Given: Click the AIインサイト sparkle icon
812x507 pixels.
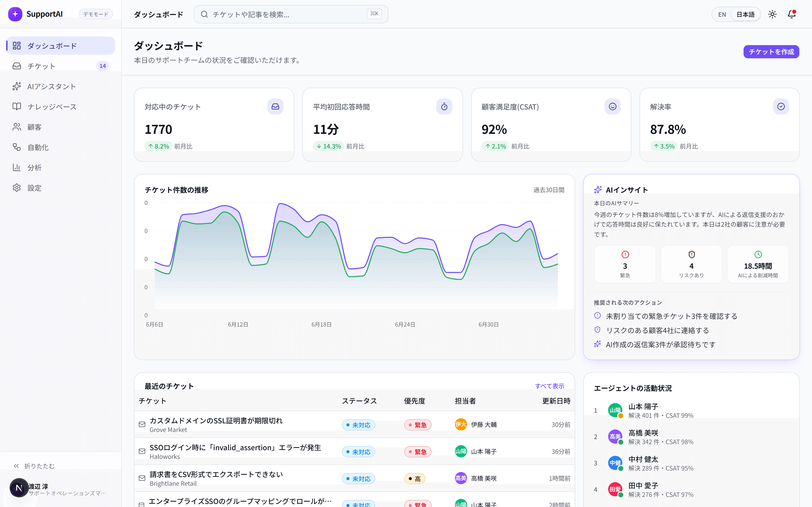Looking at the screenshot, I should pyautogui.click(x=598, y=190).
